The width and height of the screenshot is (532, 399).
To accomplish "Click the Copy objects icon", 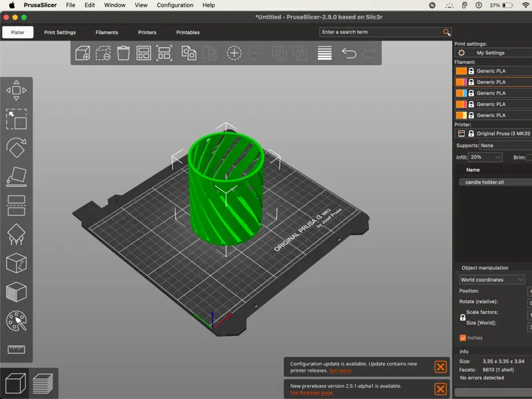I will 189,53.
